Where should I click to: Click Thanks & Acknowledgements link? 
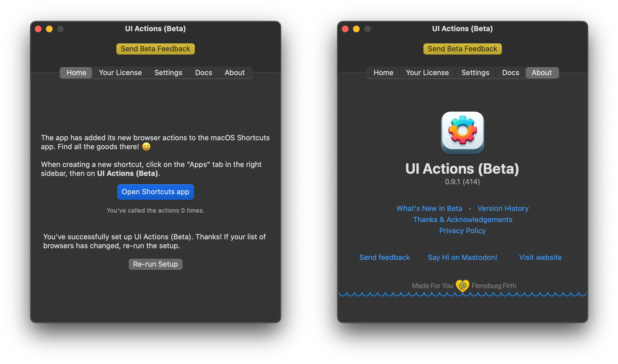coord(462,220)
